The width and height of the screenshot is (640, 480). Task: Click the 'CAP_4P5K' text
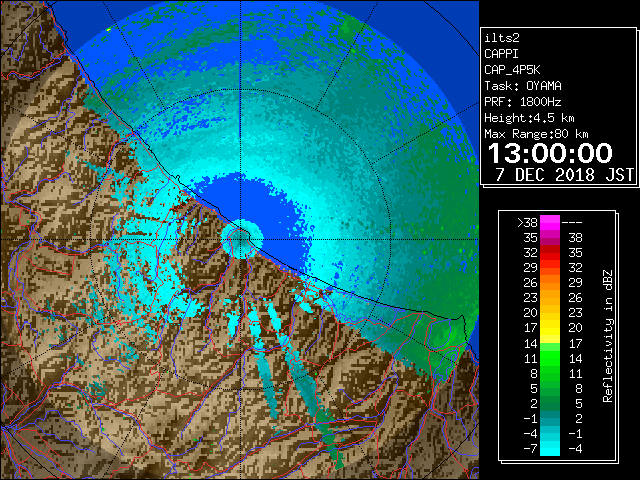pyautogui.click(x=512, y=70)
